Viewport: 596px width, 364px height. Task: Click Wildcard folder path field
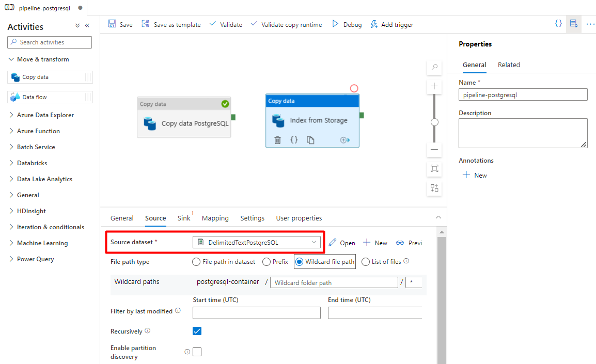(334, 283)
